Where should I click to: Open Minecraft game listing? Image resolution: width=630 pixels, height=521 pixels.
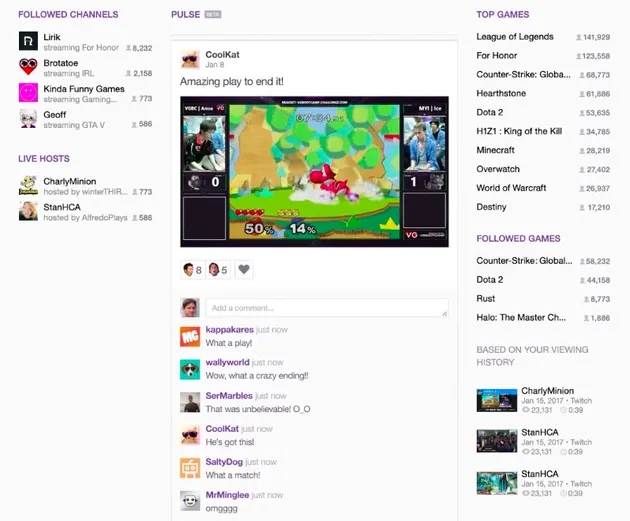(x=495, y=150)
